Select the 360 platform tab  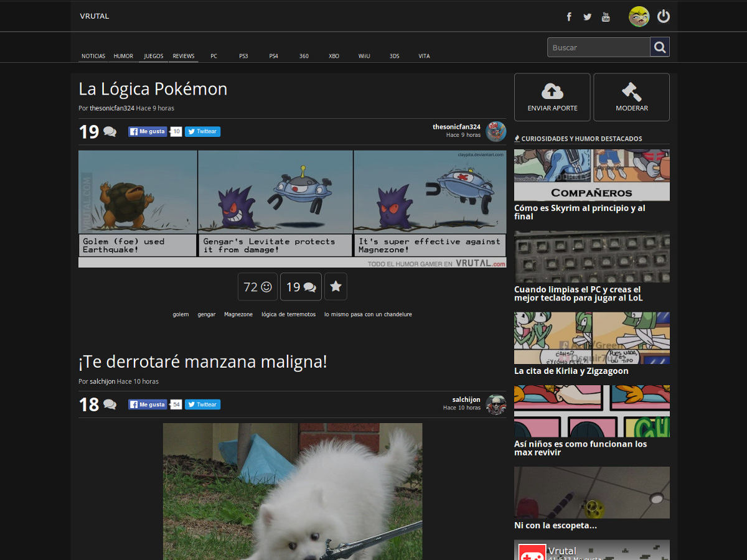pos(304,56)
